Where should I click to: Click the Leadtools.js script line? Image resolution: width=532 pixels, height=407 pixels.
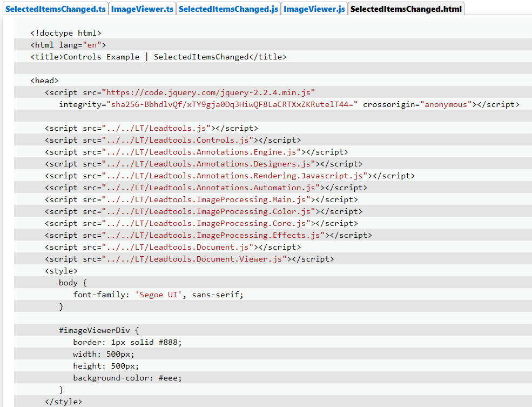pos(151,128)
